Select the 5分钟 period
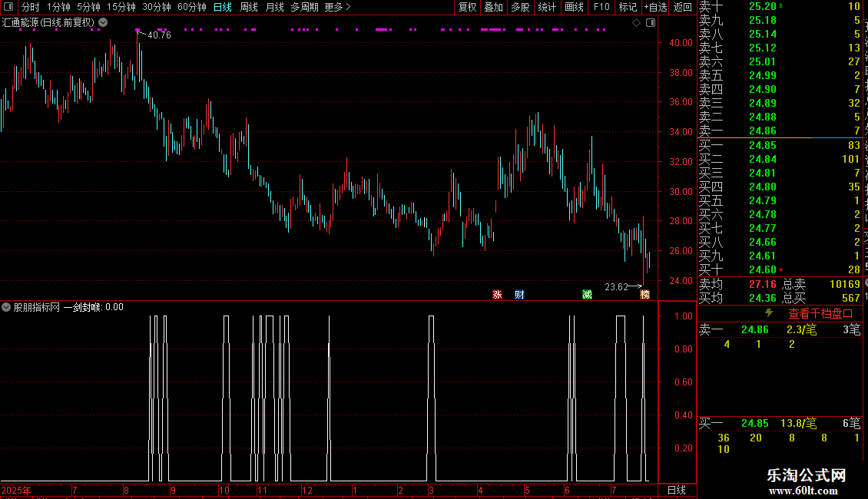This screenshot has height=499, width=868. pos(88,7)
